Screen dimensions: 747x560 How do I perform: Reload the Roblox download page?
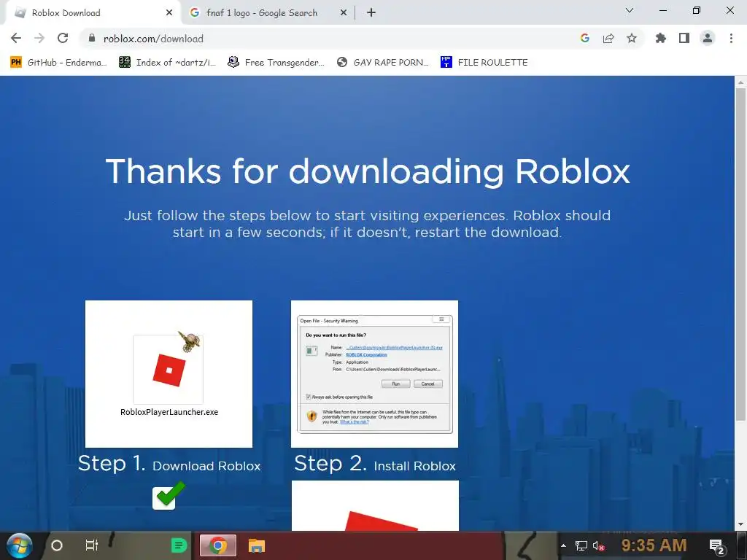point(63,38)
